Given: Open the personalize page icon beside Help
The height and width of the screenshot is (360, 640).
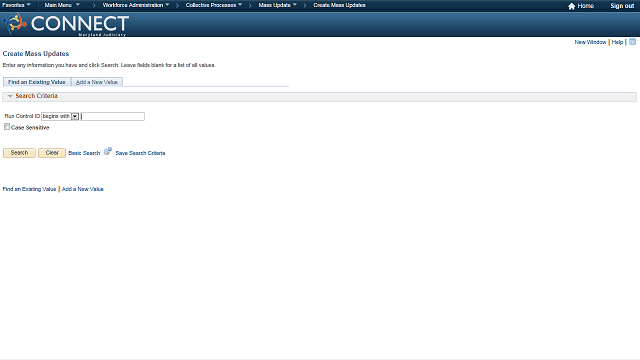Looking at the screenshot, I should (632, 42).
